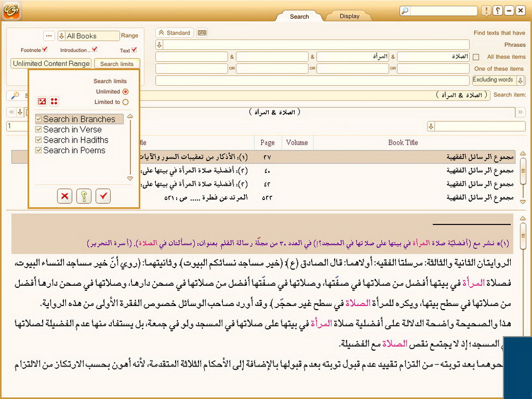Click the Phrases input field
Screen dimensions: 532x399
(316, 45)
